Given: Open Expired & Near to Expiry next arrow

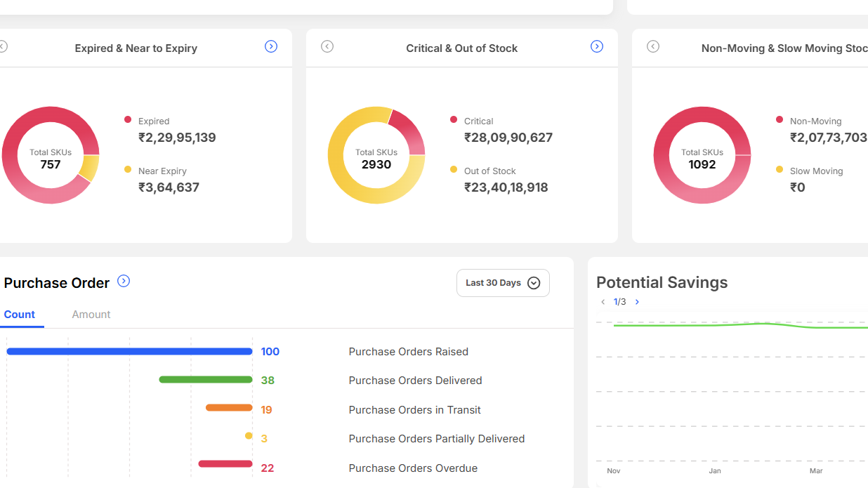Looking at the screenshot, I should coord(271,46).
